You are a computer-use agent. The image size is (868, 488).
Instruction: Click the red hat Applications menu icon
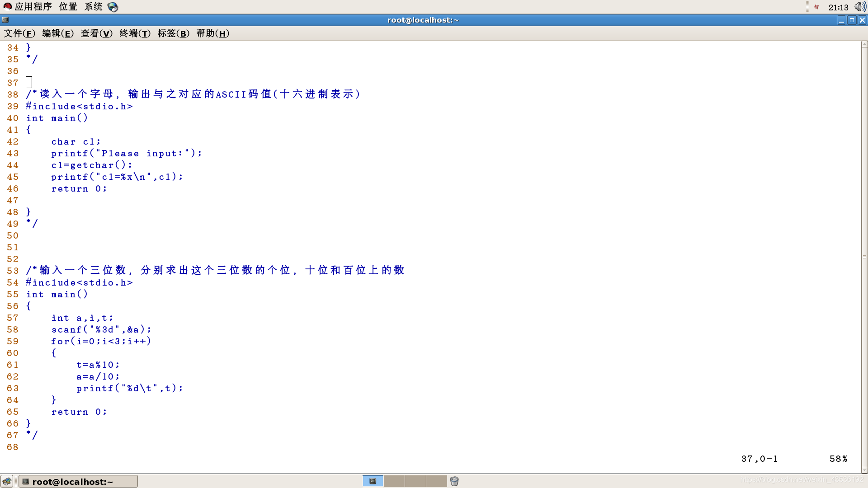(7, 6)
